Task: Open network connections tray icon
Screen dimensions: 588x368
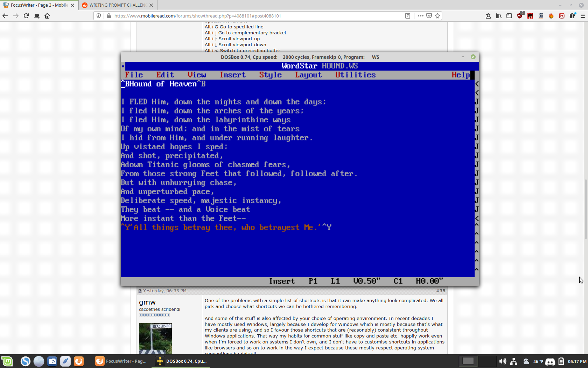Action: [514, 361]
